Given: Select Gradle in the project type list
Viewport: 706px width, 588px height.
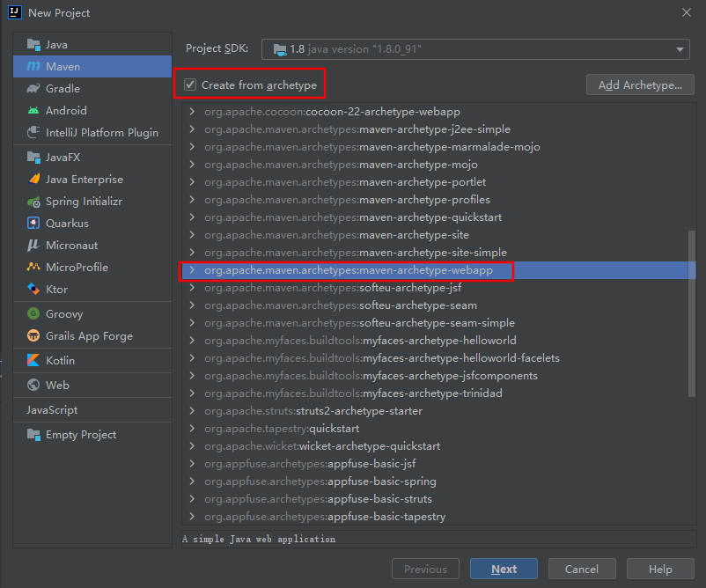Looking at the screenshot, I should point(92,89).
